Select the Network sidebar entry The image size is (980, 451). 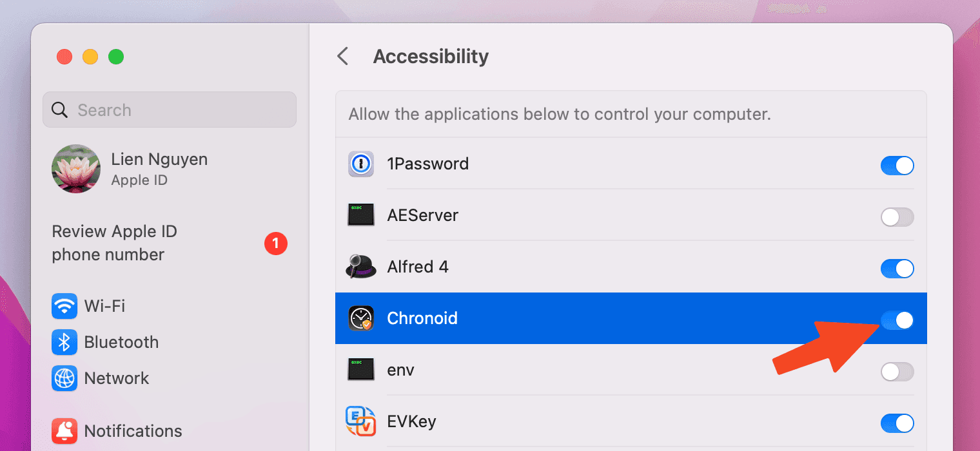tap(117, 378)
